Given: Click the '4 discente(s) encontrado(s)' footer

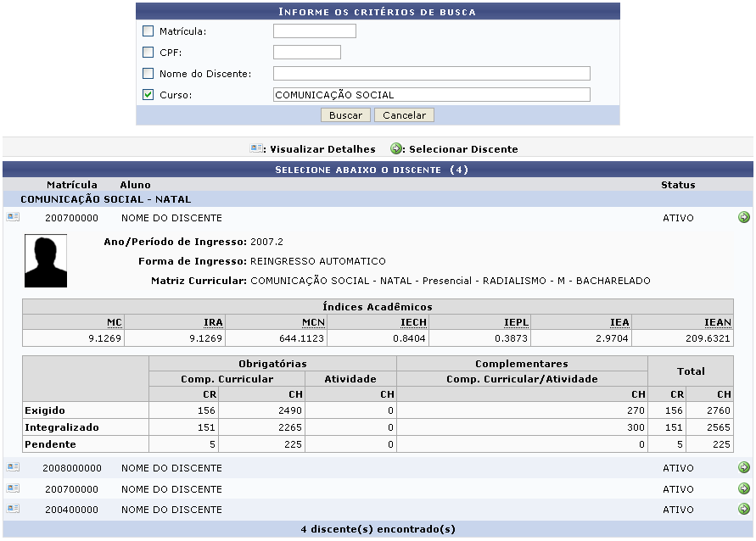Looking at the screenshot, I should coord(378,529).
